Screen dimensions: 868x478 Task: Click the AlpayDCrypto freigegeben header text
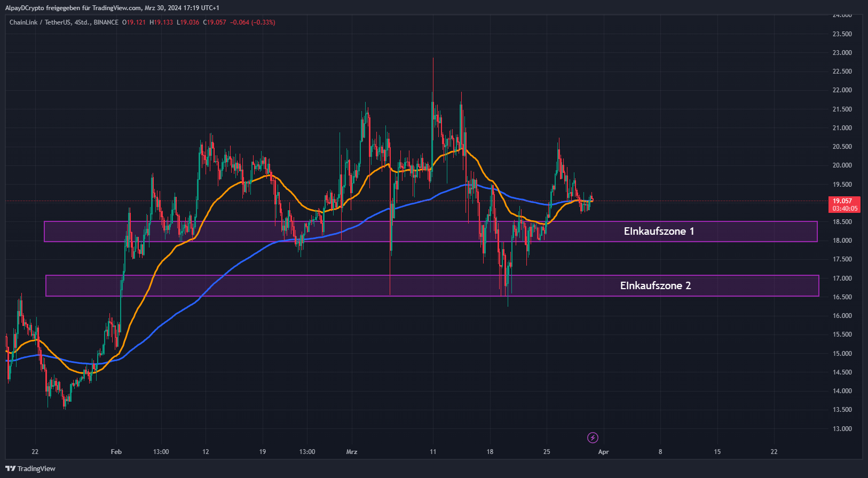[112, 7]
